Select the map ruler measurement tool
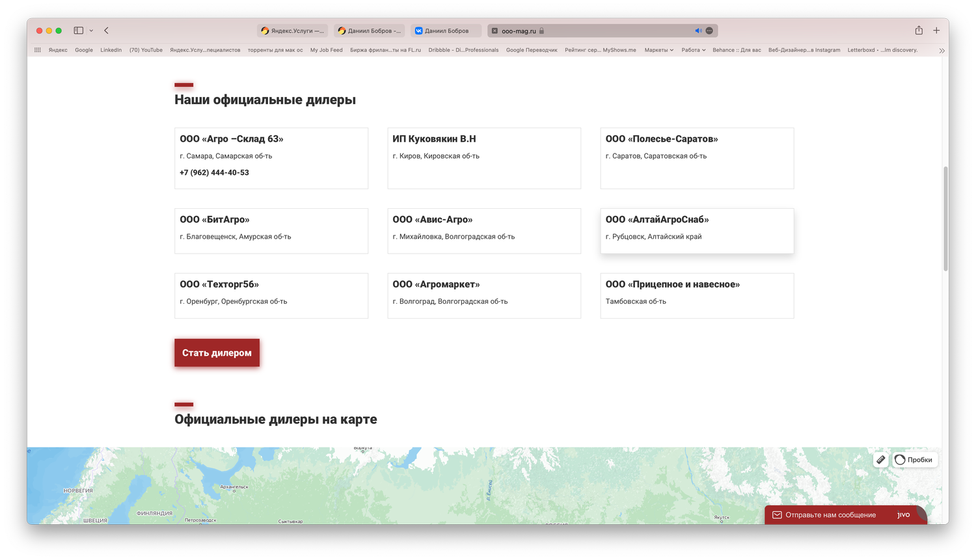 point(880,460)
